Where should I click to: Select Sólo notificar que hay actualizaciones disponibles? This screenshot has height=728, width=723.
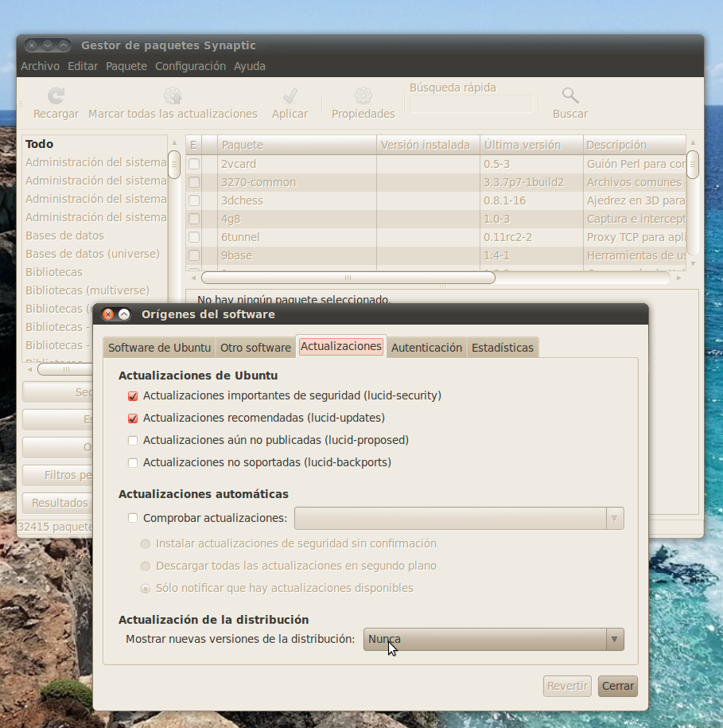(146, 588)
